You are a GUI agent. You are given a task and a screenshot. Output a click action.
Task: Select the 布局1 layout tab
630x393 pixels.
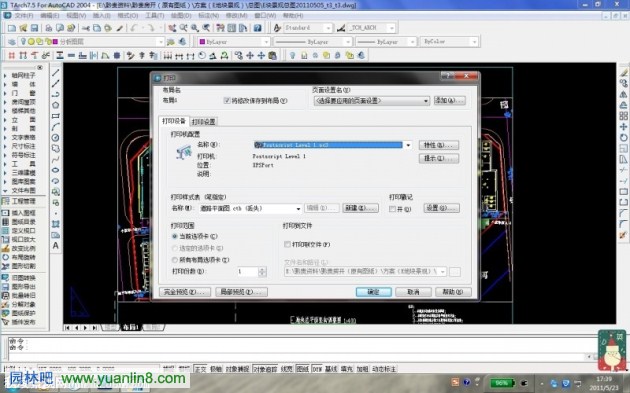click(131, 328)
